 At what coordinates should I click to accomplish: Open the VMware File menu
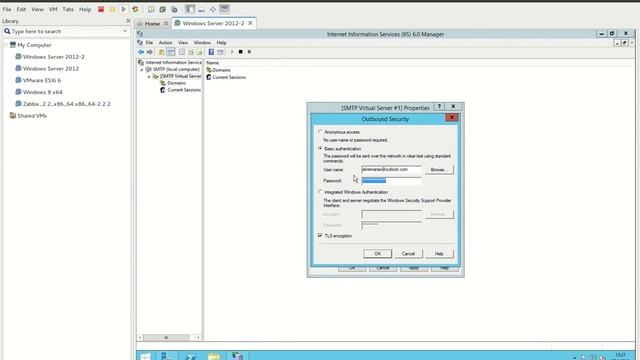click(x=7, y=9)
